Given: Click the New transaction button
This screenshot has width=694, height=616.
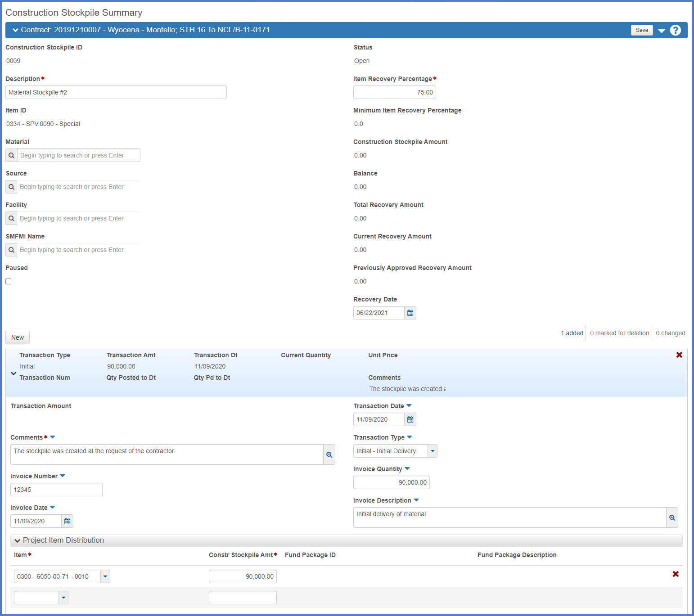Looking at the screenshot, I should [18, 337].
